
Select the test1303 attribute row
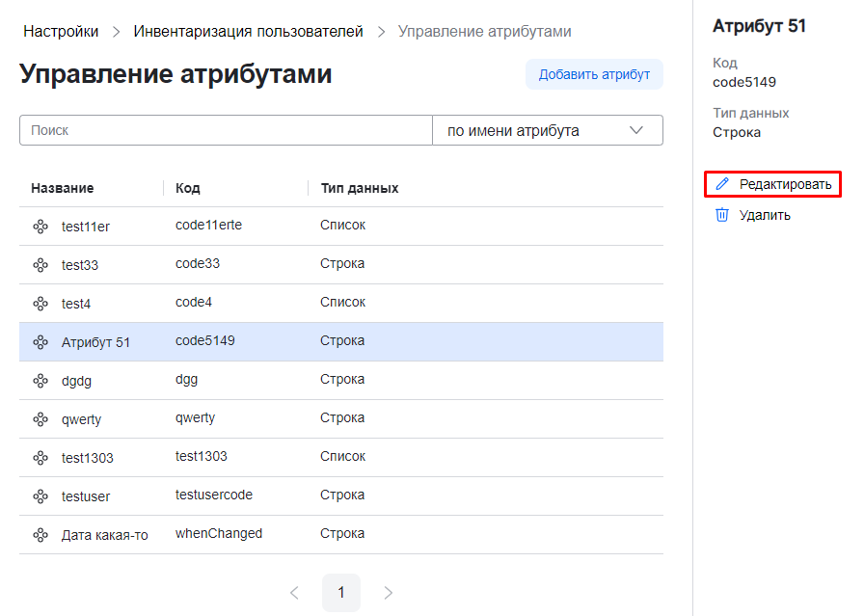point(340,457)
